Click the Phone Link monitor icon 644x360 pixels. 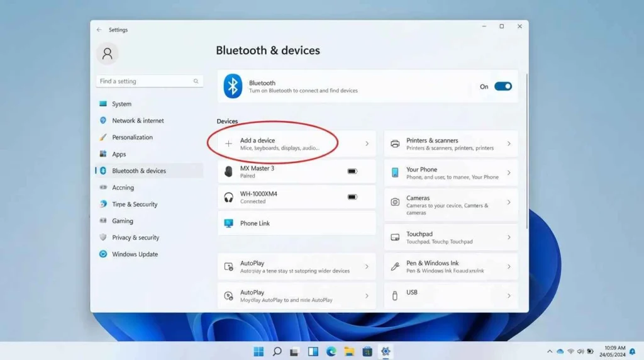(x=228, y=223)
